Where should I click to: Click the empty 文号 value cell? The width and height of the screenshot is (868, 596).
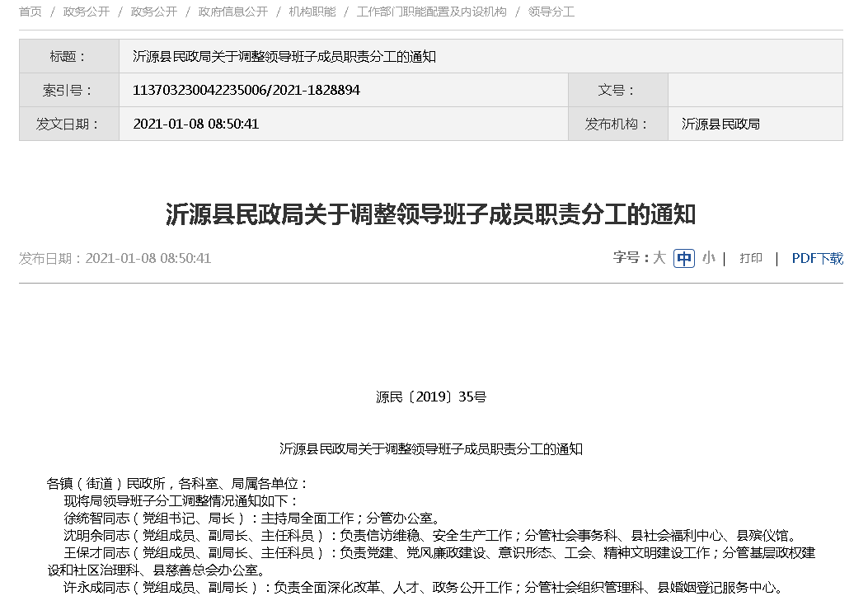[x=754, y=90]
